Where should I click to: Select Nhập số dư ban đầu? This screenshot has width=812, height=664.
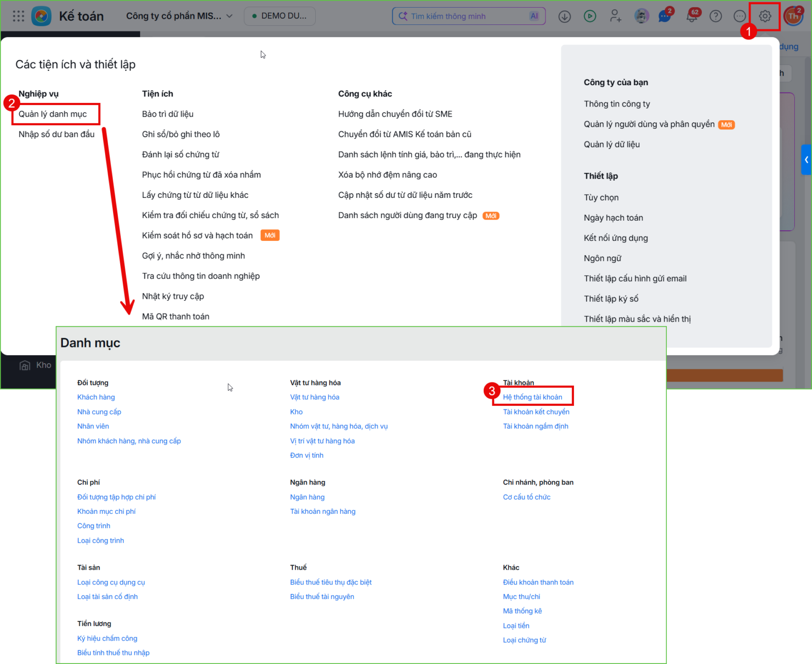(56, 134)
